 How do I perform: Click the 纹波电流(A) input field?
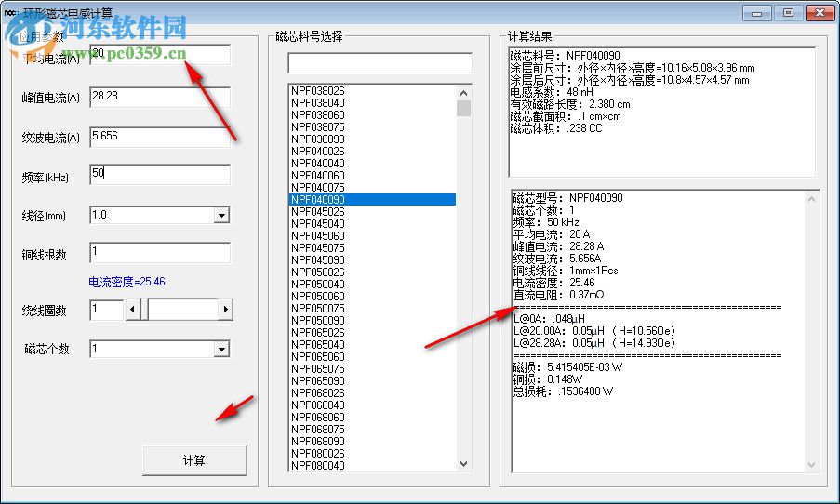(x=160, y=137)
